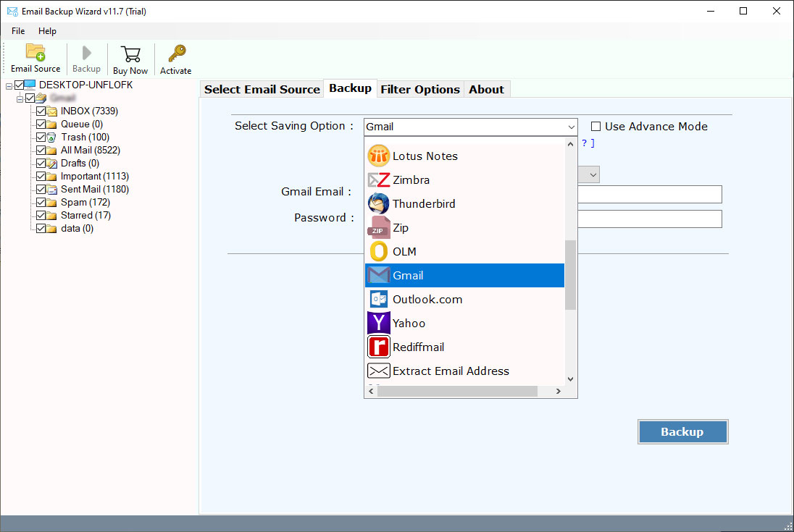Click the Activate key icon
794x532 pixels.
[177, 53]
